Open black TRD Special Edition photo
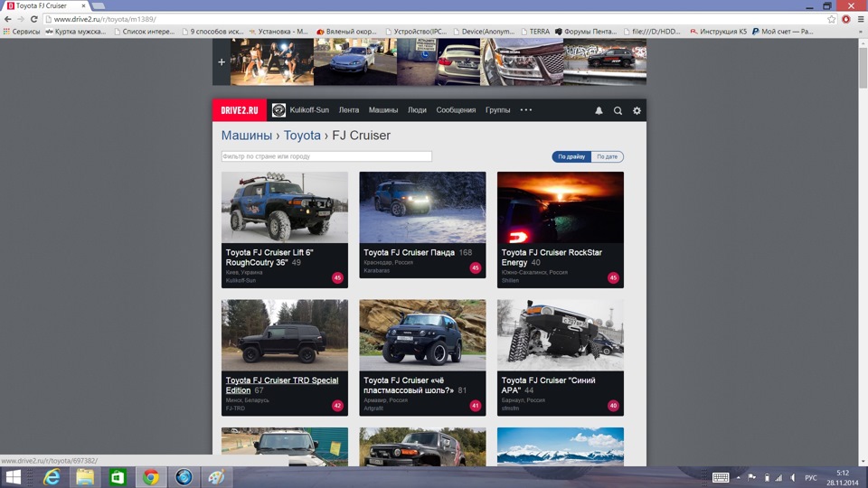 coord(285,335)
